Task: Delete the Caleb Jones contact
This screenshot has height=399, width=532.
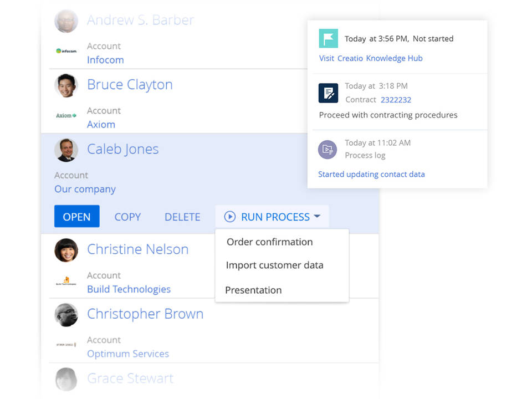Action: coord(182,217)
